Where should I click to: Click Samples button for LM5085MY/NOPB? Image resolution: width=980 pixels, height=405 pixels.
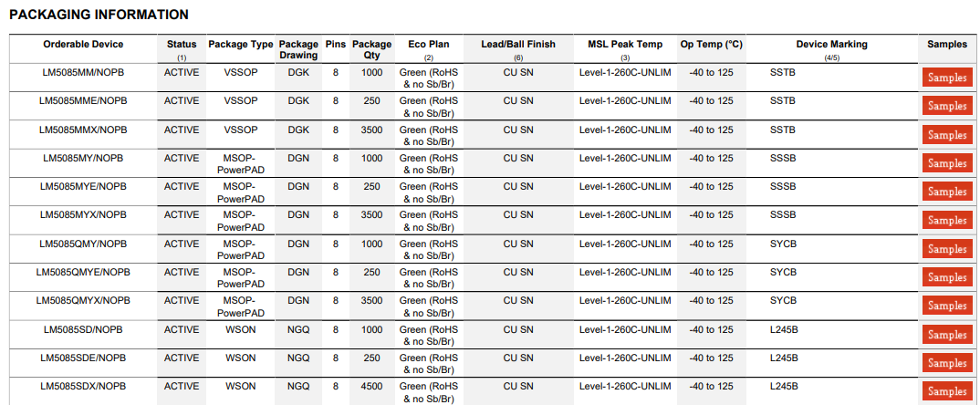pos(947,163)
